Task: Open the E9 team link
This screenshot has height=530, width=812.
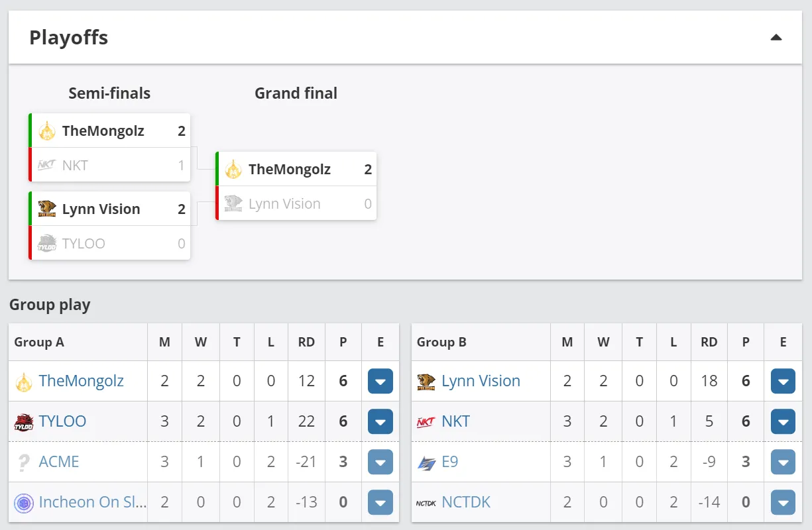Action: pyautogui.click(x=450, y=462)
